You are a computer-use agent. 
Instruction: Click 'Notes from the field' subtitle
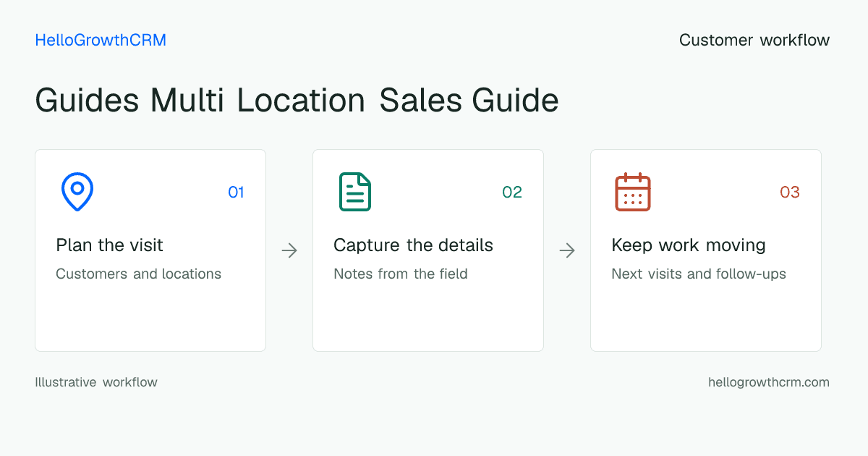click(401, 274)
